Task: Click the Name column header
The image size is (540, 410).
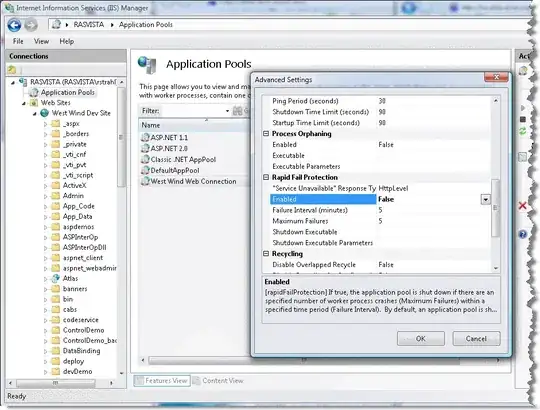Action: [194, 125]
